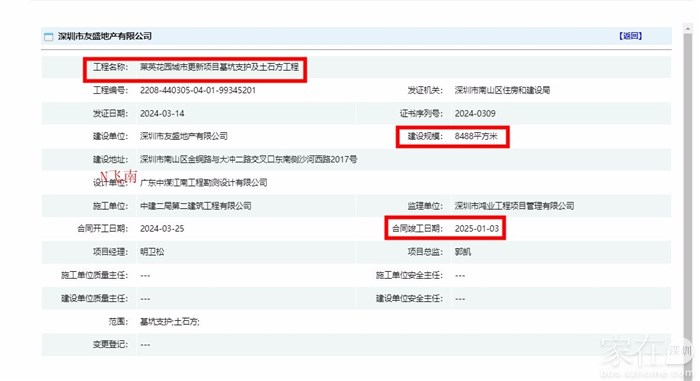Click the 发证机关 issuing authority value
This screenshot has height=381, width=700.
pos(502,90)
